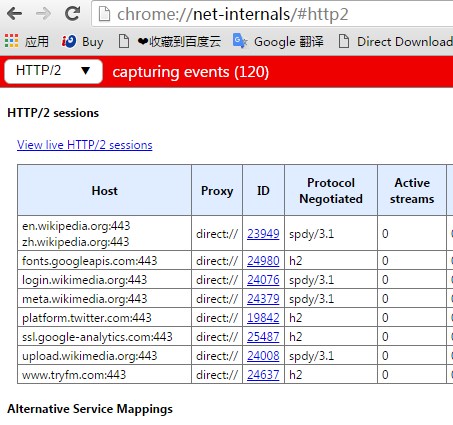Screen dimensions: 453x425
Task: Reload the page with refresh icon
Action: (72, 13)
